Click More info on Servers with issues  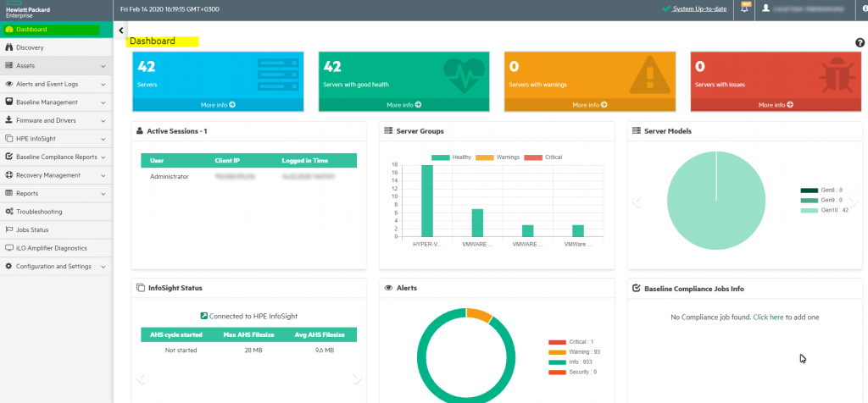tap(776, 104)
